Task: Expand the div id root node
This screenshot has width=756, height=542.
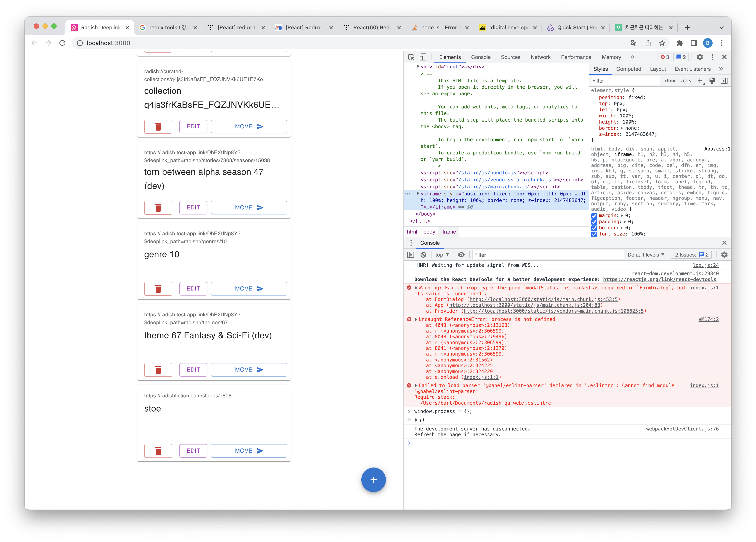Action: click(418, 67)
